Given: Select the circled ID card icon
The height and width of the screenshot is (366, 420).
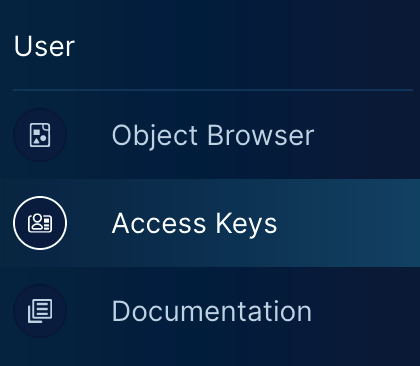Looking at the screenshot, I should [x=40, y=223].
